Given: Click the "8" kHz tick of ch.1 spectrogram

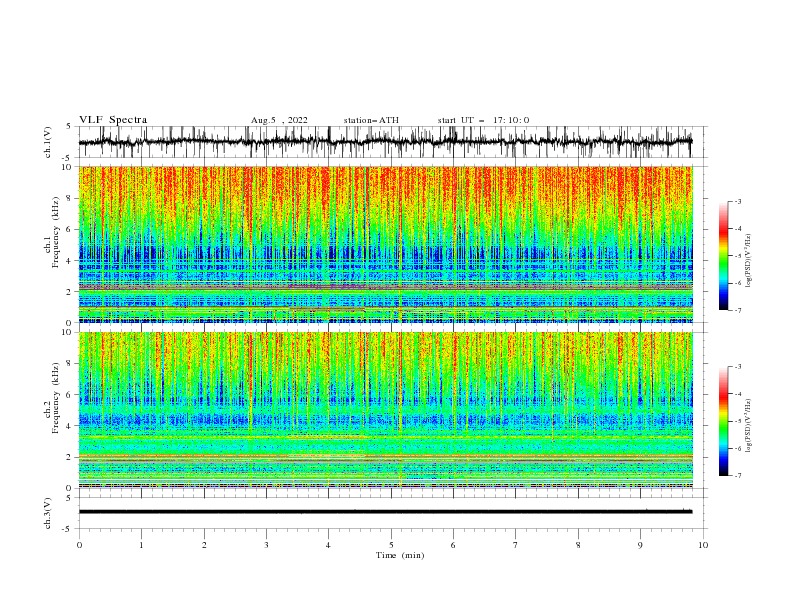Looking at the screenshot, I should (70, 198).
